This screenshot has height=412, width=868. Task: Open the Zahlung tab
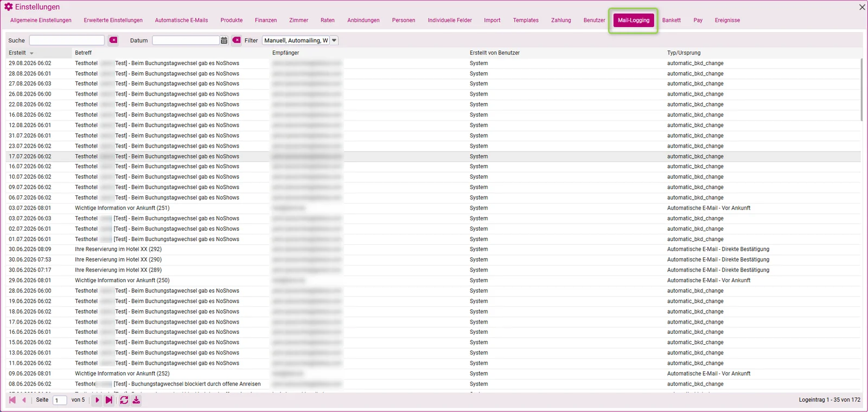tap(561, 20)
